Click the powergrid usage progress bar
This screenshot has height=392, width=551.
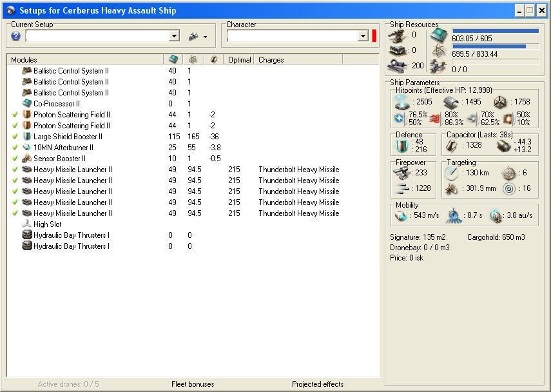(x=496, y=46)
